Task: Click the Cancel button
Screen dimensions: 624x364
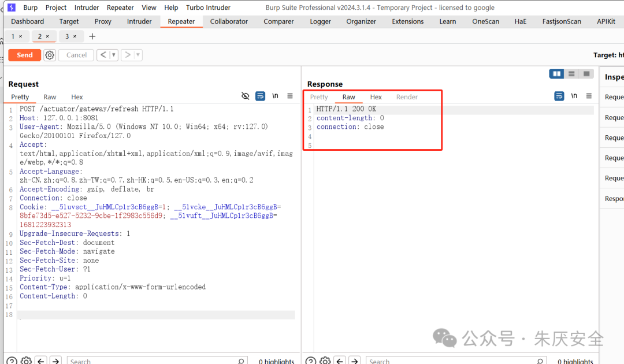Action: click(76, 55)
